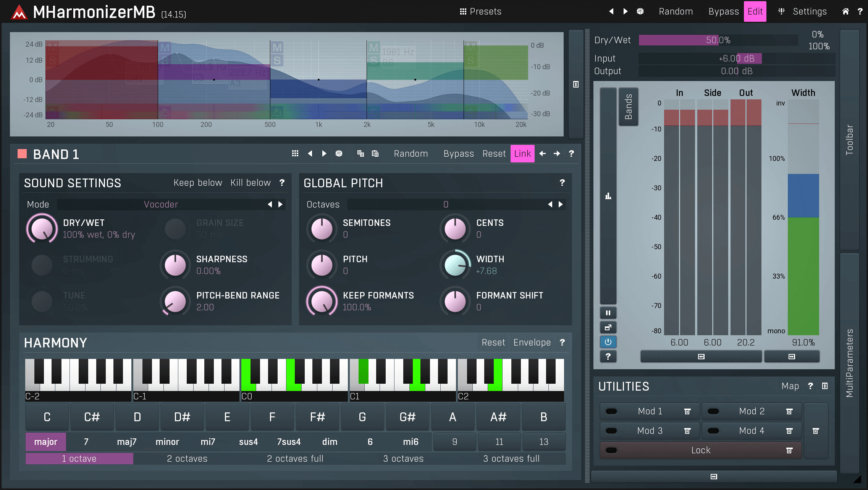The width and height of the screenshot is (868, 490).
Task: Open the Presets menu at the top
Action: (480, 11)
